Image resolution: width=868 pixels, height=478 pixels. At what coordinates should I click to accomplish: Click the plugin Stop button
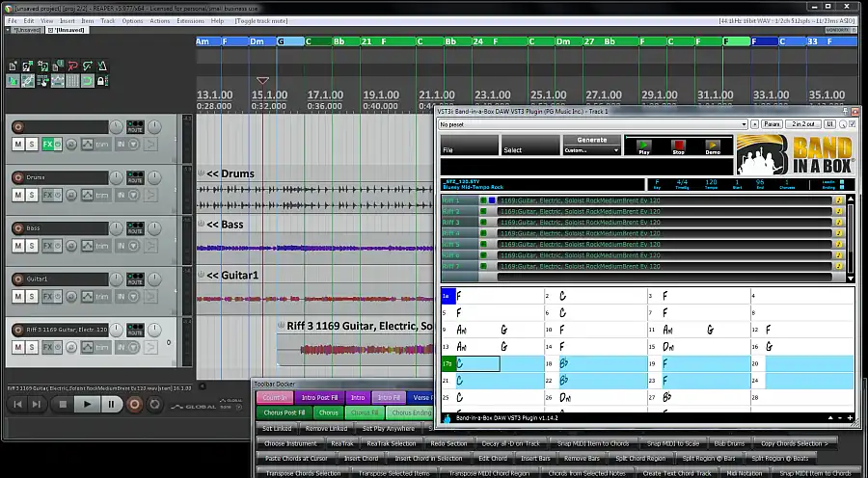point(679,146)
